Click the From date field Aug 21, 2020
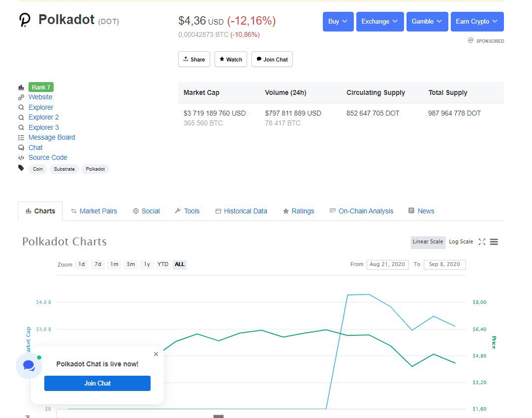Image resolution: width=532 pixels, height=418 pixels. coord(387,265)
